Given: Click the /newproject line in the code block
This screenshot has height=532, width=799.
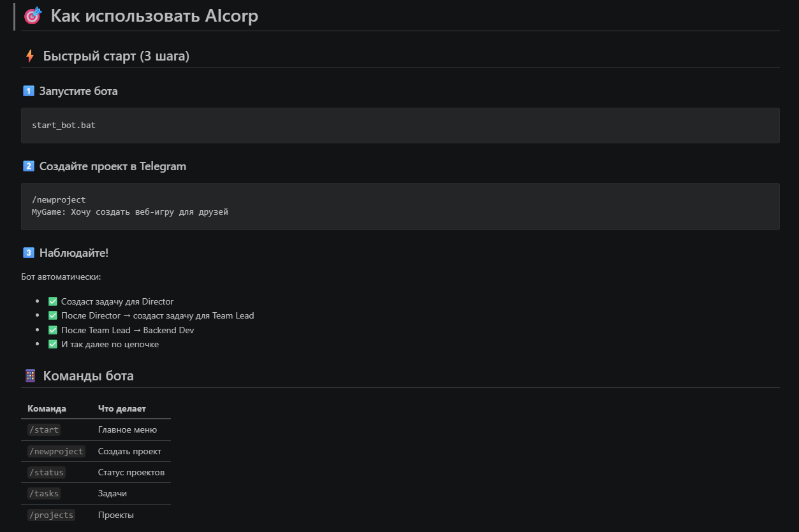Looking at the screenshot, I should point(59,200).
